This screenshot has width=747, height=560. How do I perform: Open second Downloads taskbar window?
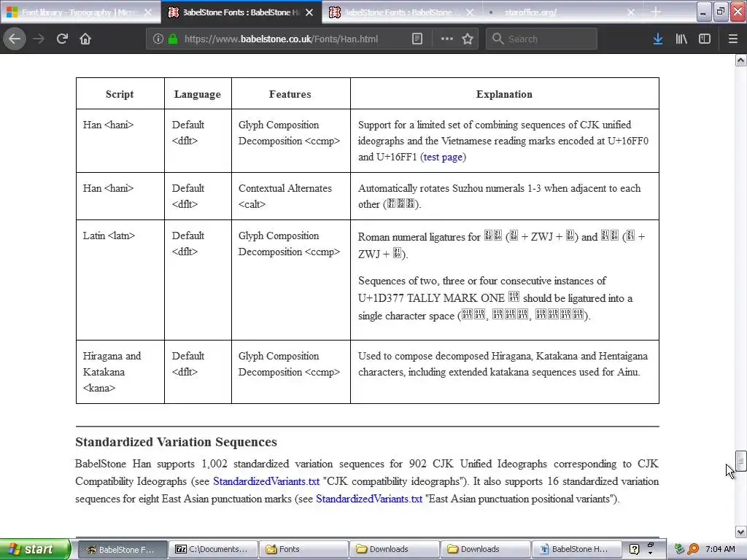[485, 549]
